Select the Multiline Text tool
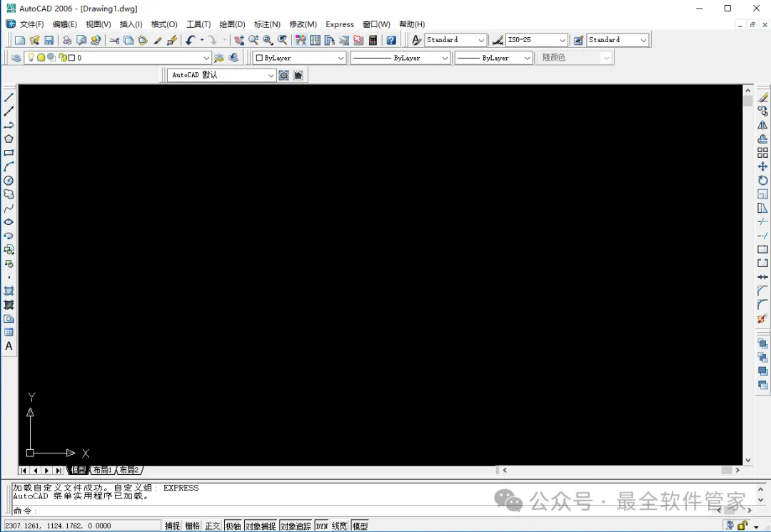 click(9, 346)
